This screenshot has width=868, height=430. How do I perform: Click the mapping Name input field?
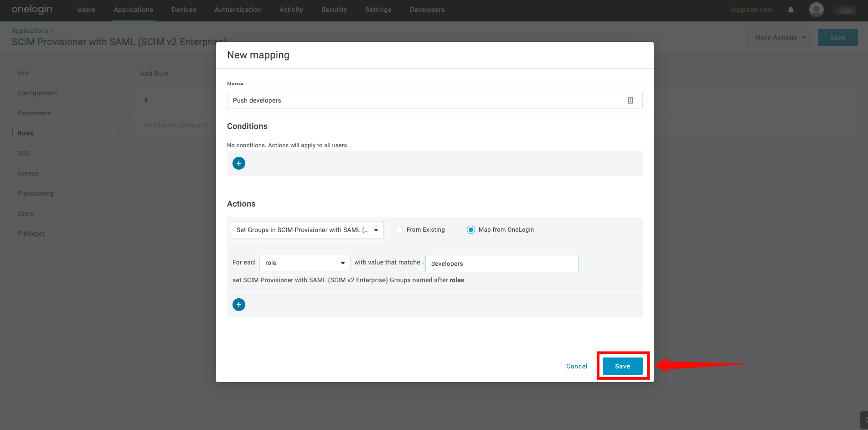[x=435, y=100]
